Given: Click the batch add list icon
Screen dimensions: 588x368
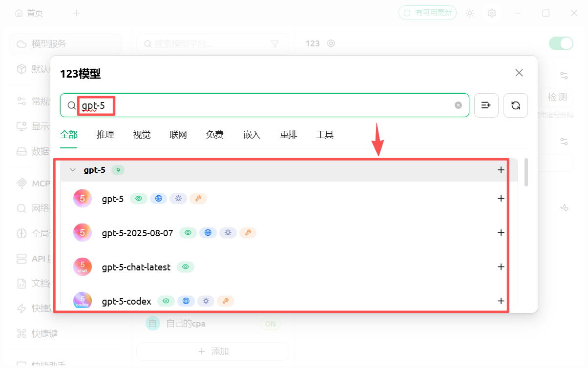Looking at the screenshot, I should [486, 105].
